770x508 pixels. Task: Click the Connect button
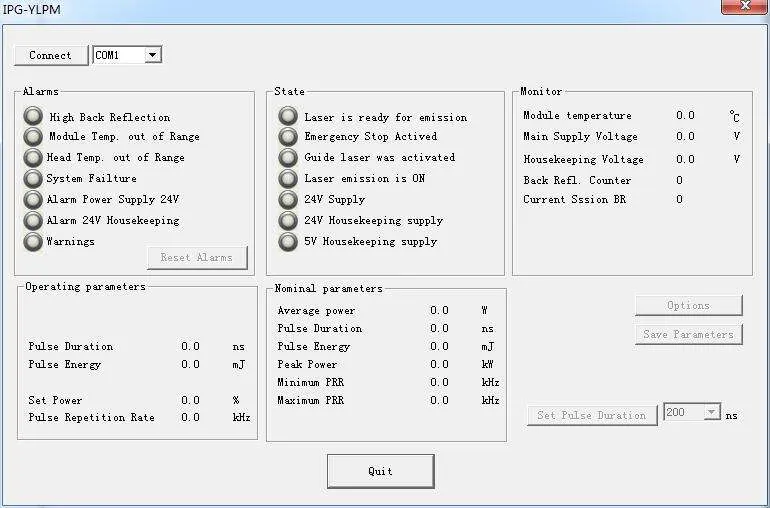click(51, 55)
